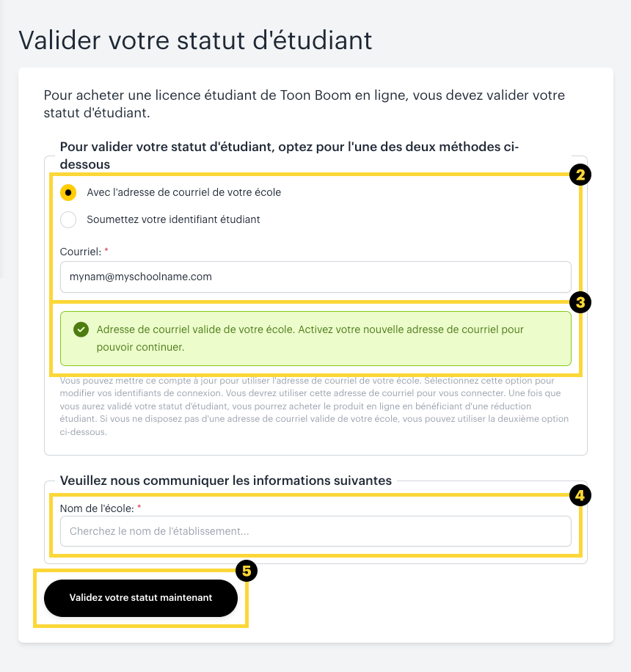Click the step 2 number badge

click(580, 175)
